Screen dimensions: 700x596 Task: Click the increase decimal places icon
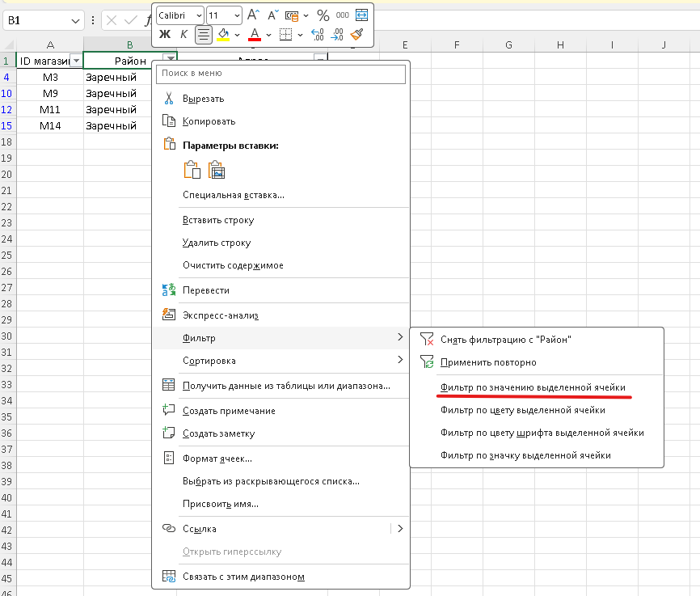[x=318, y=34]
